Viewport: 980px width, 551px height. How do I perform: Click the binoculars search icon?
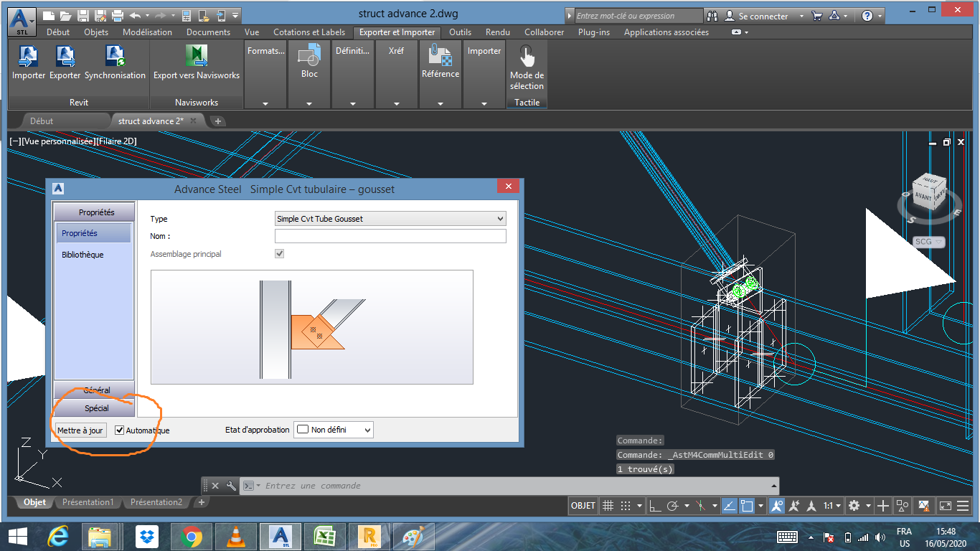coord(712,16)
